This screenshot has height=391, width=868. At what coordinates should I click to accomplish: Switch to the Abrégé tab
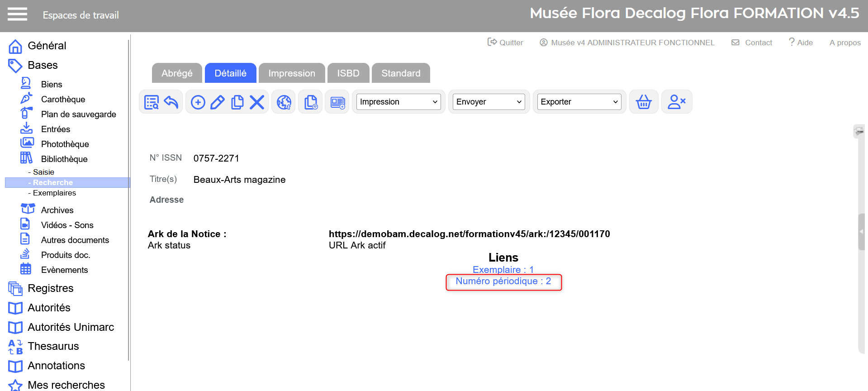point(177,73)
